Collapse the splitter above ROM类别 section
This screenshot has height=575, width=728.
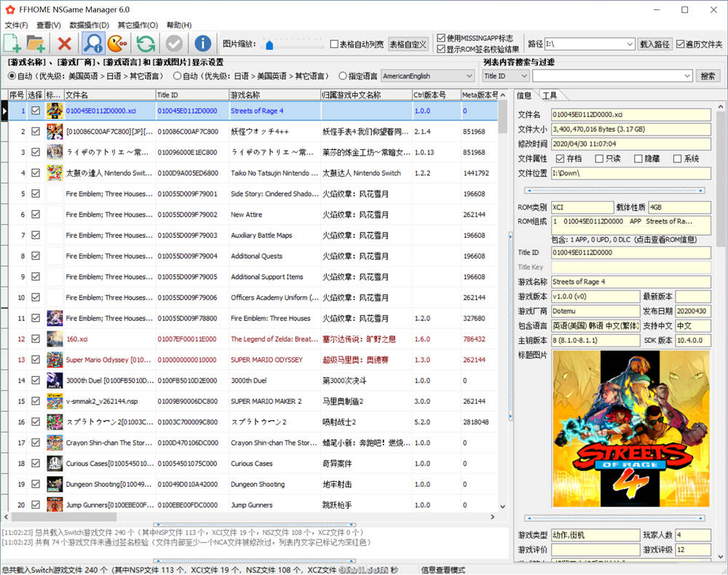tap(614, 190)
